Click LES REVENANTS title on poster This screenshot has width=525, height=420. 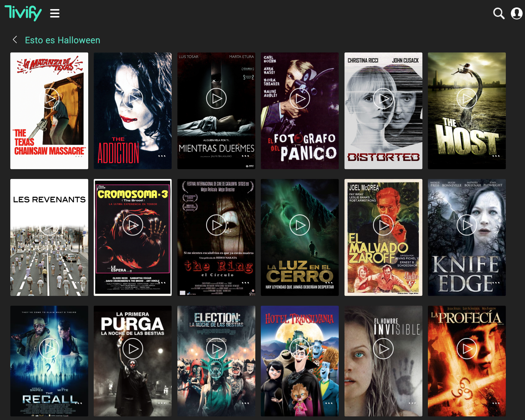[x=49, y=200]
